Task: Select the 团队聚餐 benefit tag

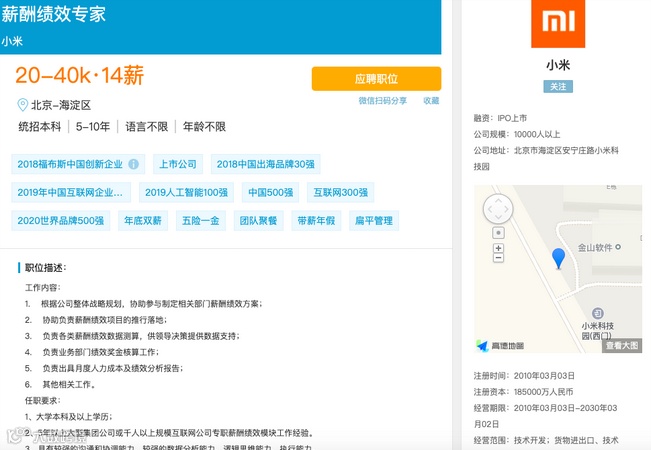Action: coord(258,220)
